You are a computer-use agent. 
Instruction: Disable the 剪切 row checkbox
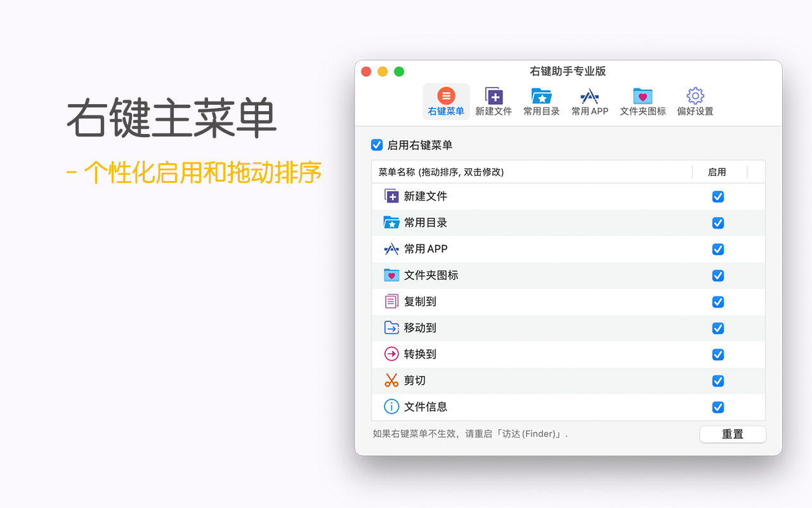coord(718,381)
